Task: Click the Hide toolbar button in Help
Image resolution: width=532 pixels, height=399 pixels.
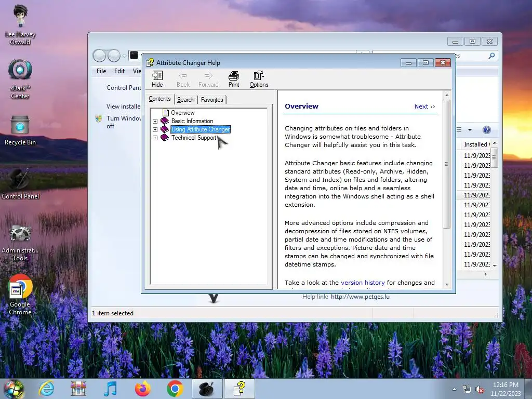Action: tap(157, 79)
